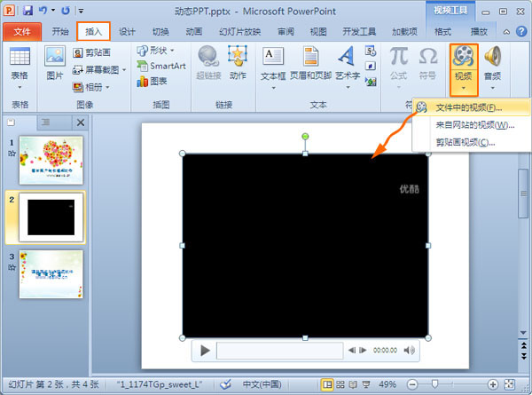This screenshot has height=395, width=532.
Task: Click the Save icon in quick access toolbar
Action: [27, 11]
